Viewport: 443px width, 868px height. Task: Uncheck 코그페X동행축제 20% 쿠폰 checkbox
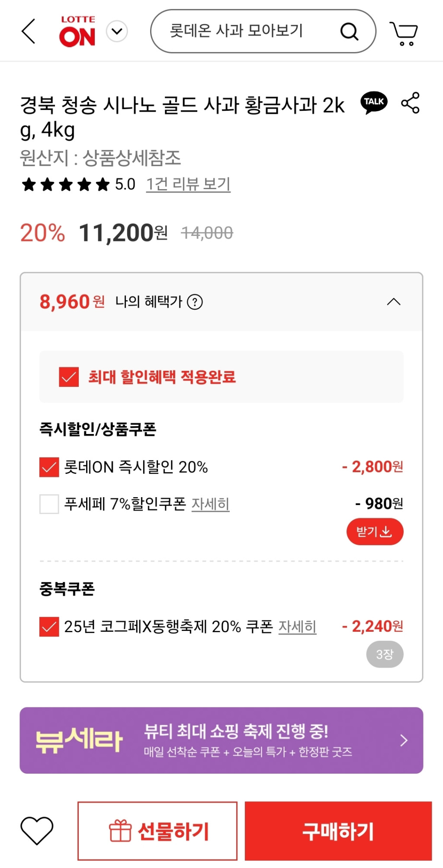[x=49, y=627]
